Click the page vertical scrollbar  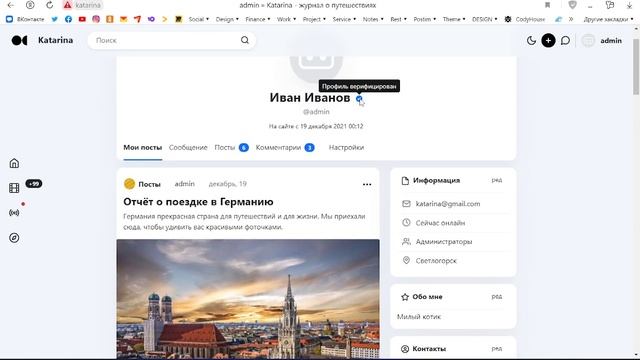coord(636,67)
